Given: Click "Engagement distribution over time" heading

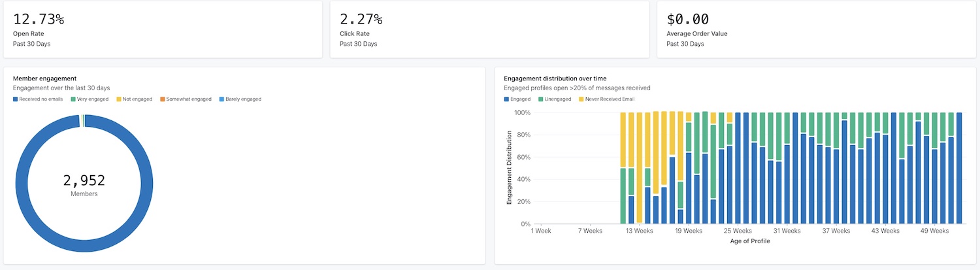Looking at the screenshot, I should pyautogui.click(x=555, y=78).
